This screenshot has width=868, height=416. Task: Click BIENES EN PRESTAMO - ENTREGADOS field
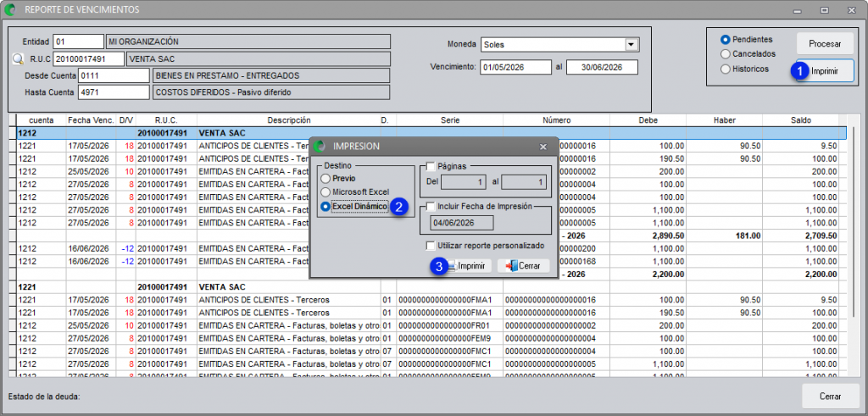pyautogui.click(x=271, y=75)
